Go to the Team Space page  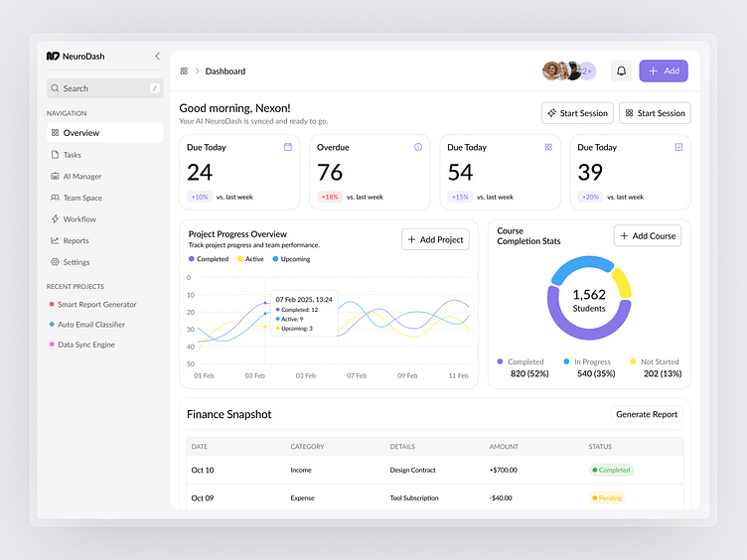point(81,198)
